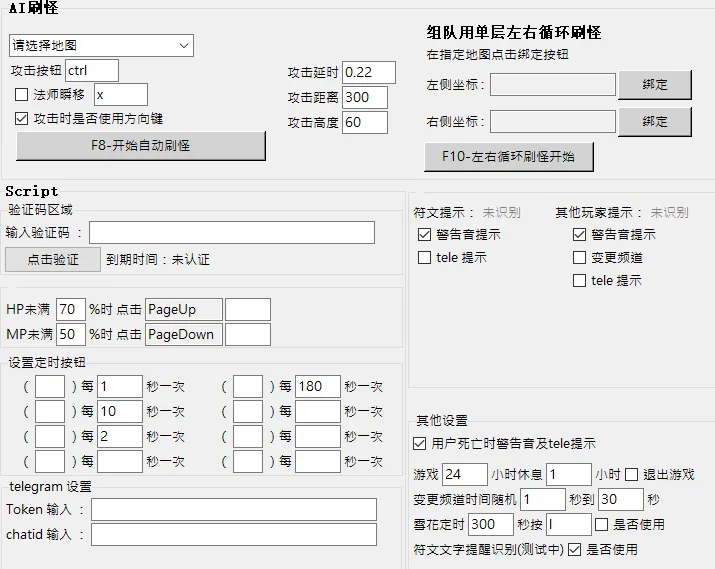Uncheck 攻击时是否使用方向键 checkbox
This screenshot has height=569, width=715.
pyautogui.click(x=22, y=118)
